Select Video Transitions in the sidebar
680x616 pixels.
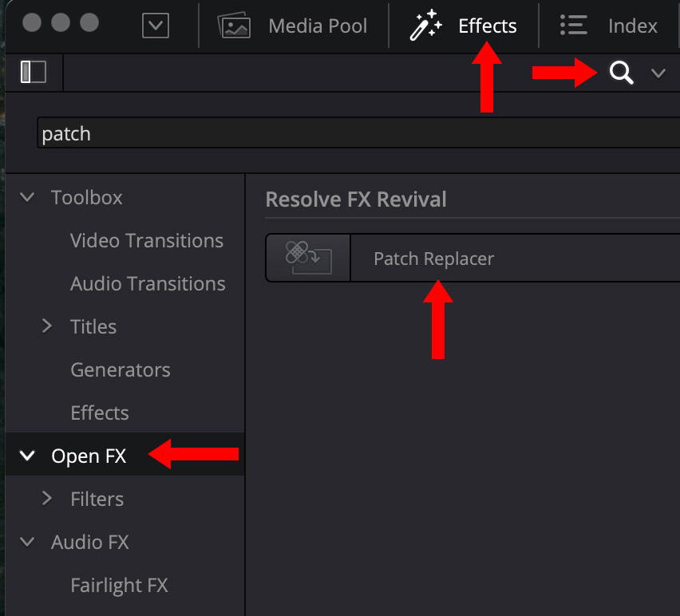coord(146,240)
